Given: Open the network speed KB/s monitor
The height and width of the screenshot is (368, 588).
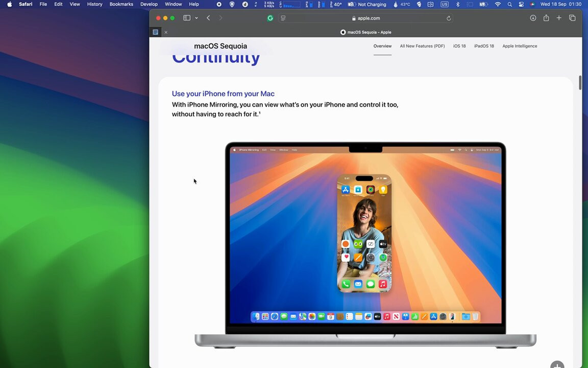Looking at the screenshot, I should pos(269,5).
